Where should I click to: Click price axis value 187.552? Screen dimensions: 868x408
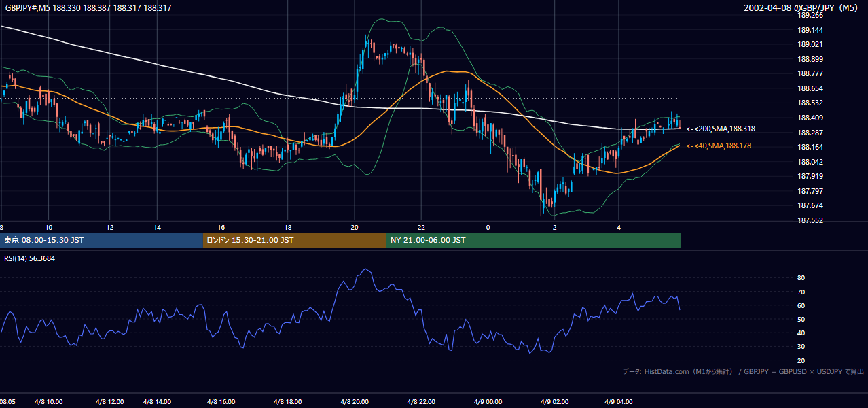coord(810,220)
